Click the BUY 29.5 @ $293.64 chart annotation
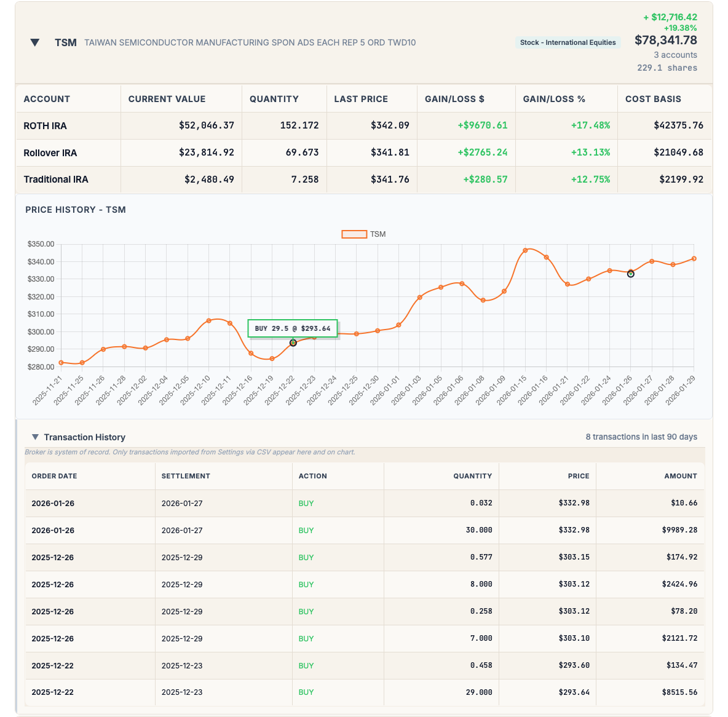The width and height of the screenshot is (728, 717). 293,328
